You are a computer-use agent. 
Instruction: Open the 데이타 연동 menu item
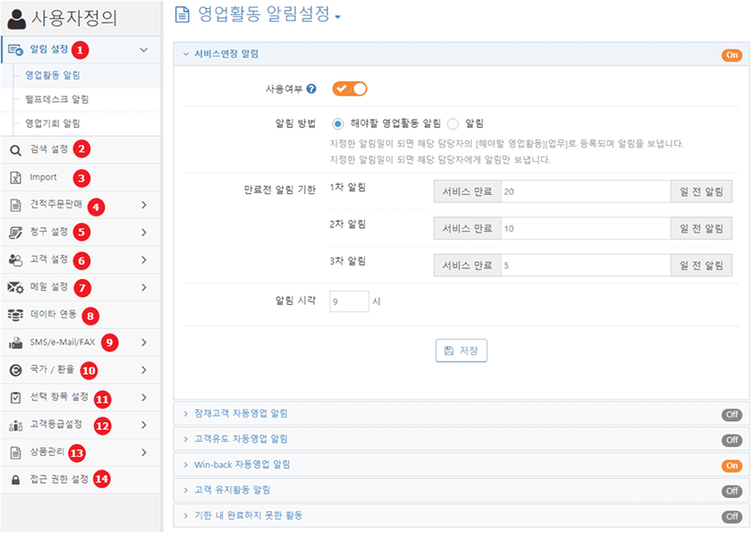(81, 315)
